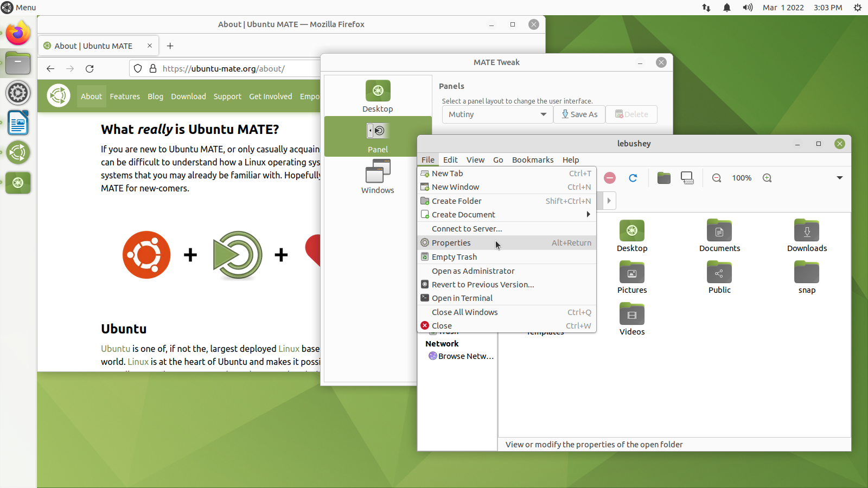868x488 pixels.
Task: Click the blue Reload icon in file manager
Action: pyautogui.click(x=633, y=178)
